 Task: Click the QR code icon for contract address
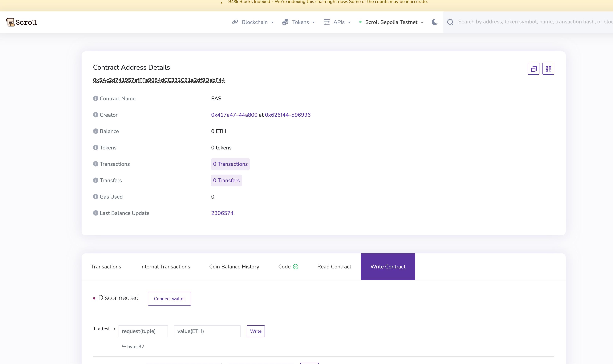548,69
